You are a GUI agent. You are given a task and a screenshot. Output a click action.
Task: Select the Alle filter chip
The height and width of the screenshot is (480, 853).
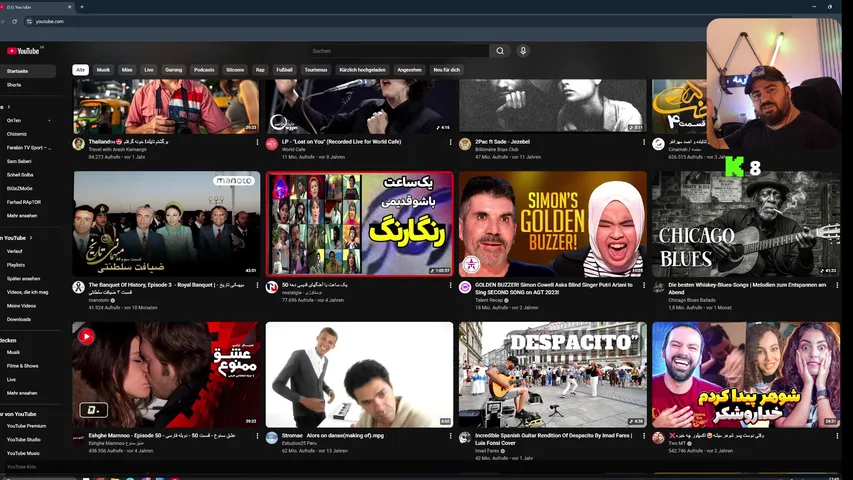click(81, 70)
